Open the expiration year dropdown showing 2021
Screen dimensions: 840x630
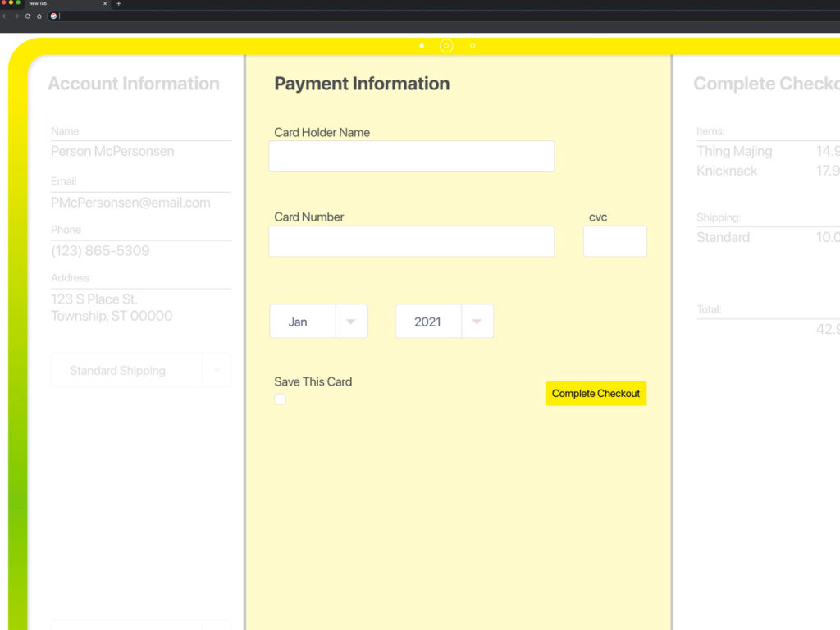444,322
